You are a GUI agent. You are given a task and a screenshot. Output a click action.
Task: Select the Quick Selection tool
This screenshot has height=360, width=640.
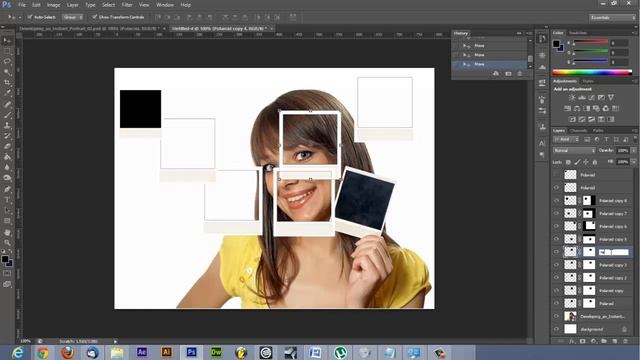click(7, 72)
